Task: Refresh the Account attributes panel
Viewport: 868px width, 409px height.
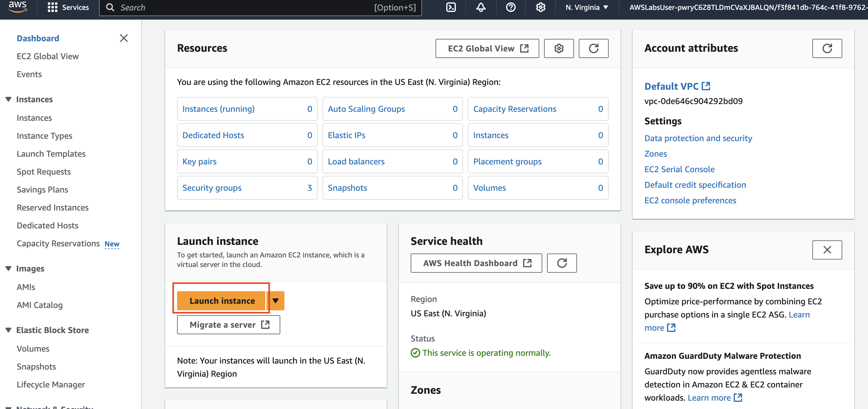Action: (x=827, y=48)
